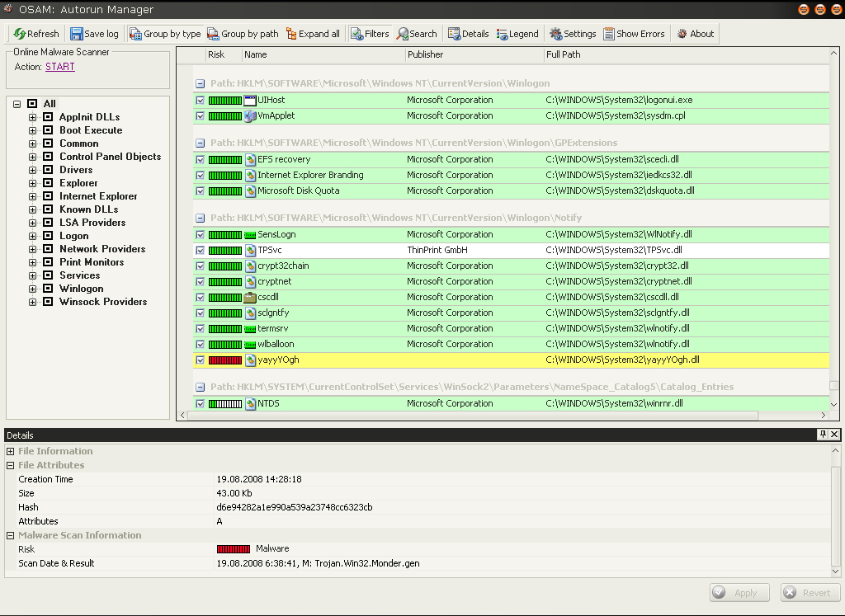Pin the Details panel
Image resolution: width=845 pixels, height=616 pixels.
823,435
